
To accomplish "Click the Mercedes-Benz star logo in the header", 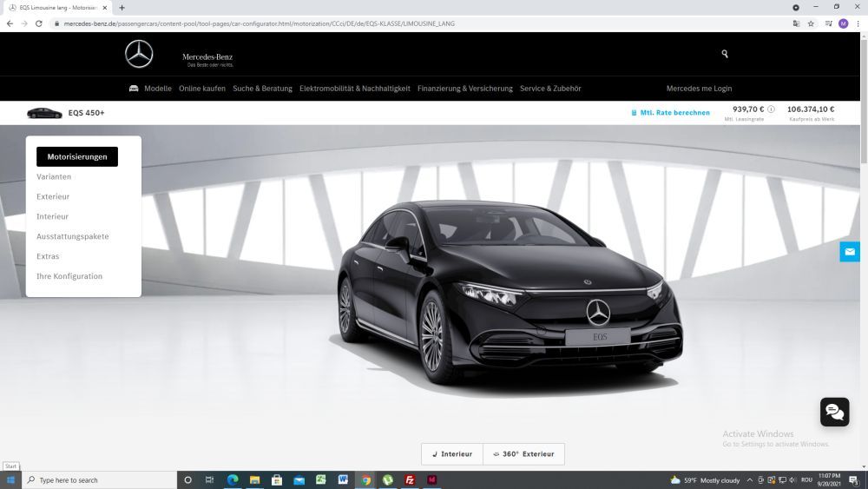I will [139, 54].
